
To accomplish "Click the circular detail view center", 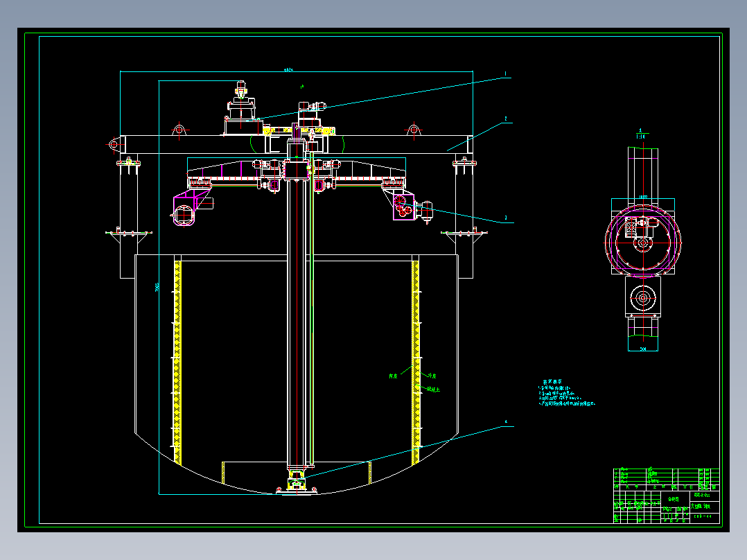I will [642, 243].
